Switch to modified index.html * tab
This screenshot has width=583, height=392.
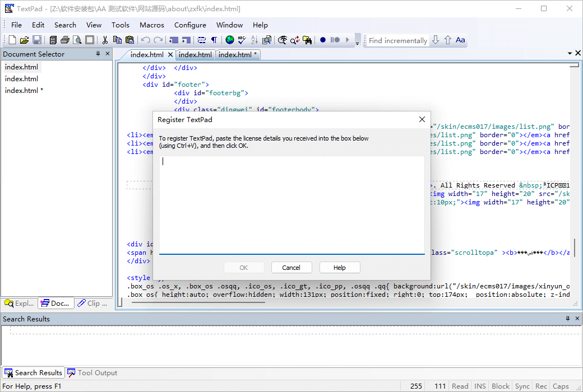[238, 55]
